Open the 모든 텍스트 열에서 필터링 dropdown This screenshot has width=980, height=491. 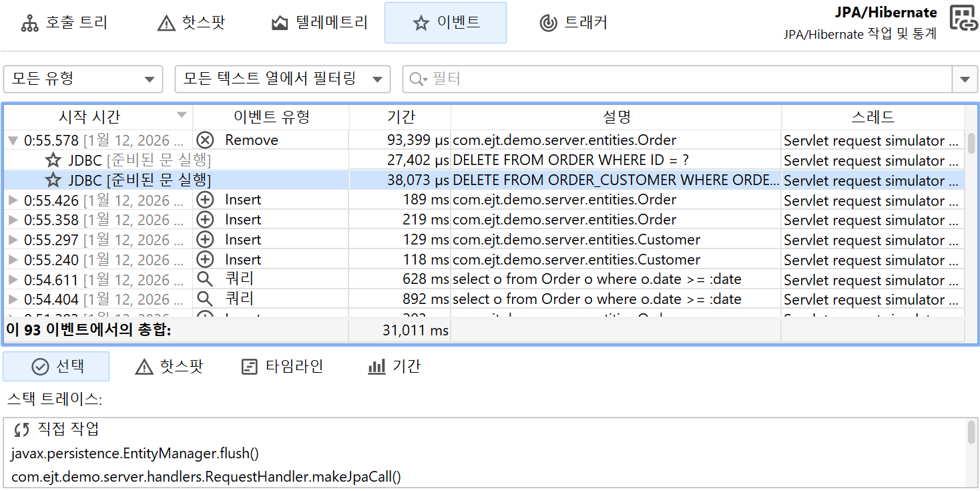click(282, 79)
